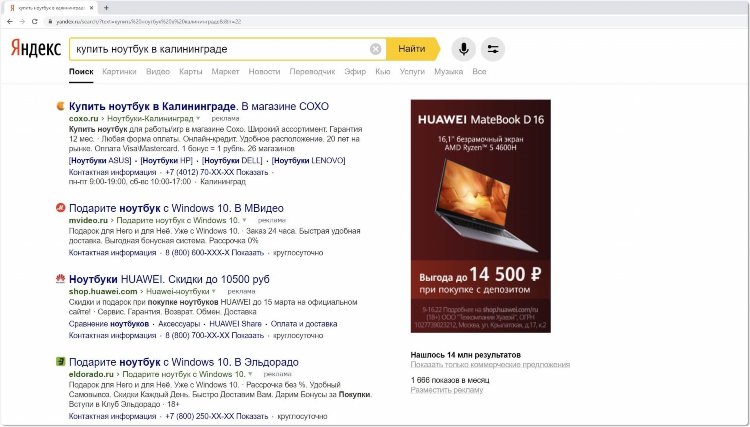Open the Все services tab
The width and height of the screenshot is (750, 427).
[x=479, y=71]
